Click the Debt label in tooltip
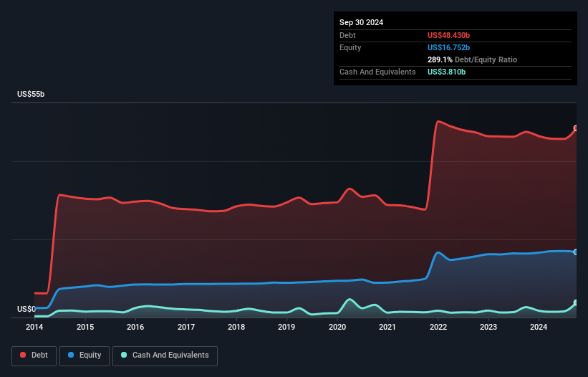This screenshot has width=588, height=377. coord(347,35)
